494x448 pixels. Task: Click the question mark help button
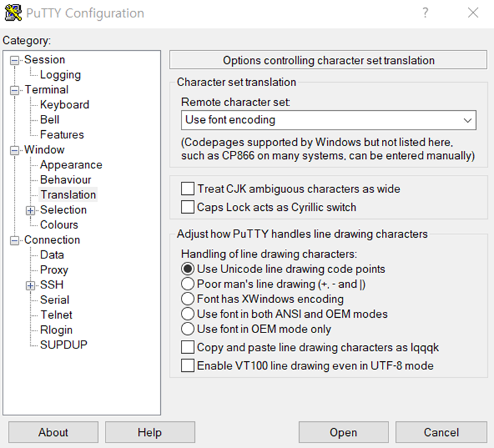425,13
